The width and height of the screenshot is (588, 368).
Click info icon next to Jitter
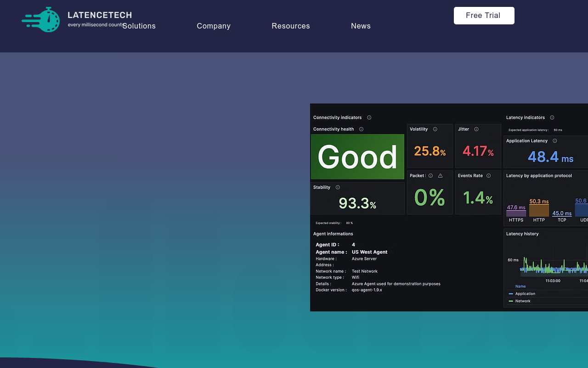[x=476, y=129]
